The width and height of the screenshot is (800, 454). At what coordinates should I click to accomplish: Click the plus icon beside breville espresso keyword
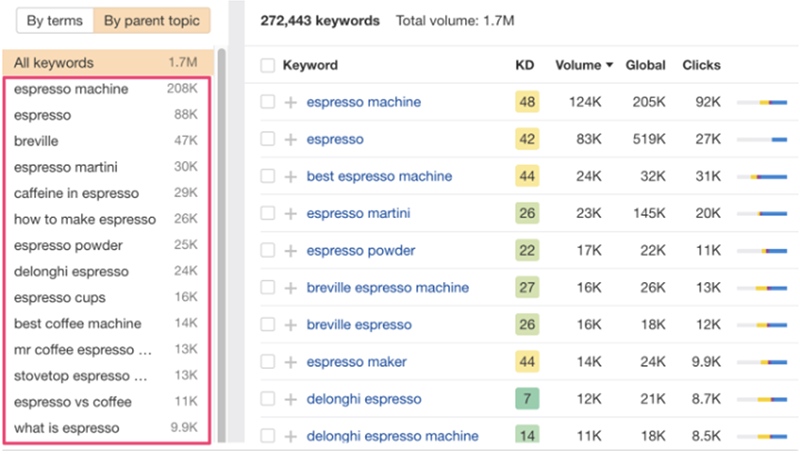[290, 325]
